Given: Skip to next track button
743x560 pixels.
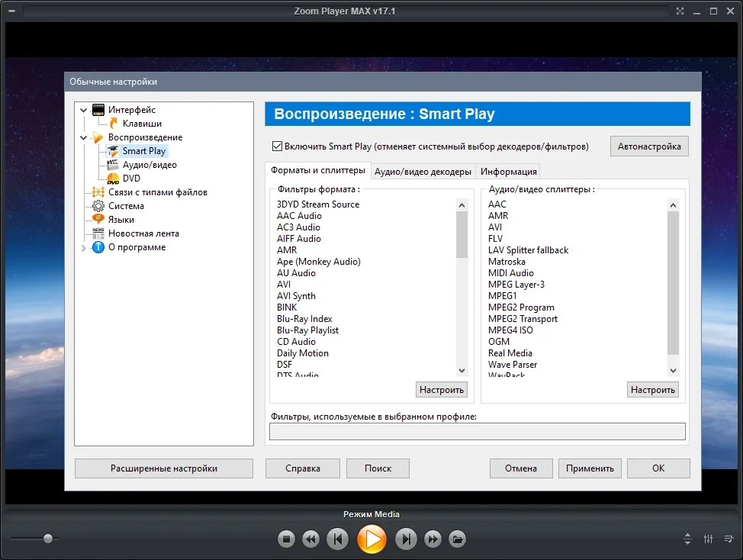Looking at the screenshot, I should coord(406,539).
